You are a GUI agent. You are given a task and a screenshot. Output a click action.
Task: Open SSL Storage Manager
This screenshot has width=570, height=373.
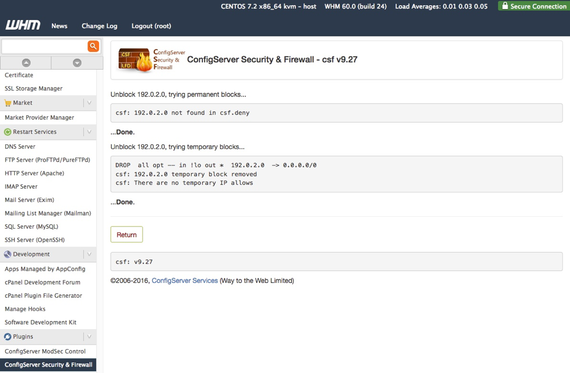(33, 88)
